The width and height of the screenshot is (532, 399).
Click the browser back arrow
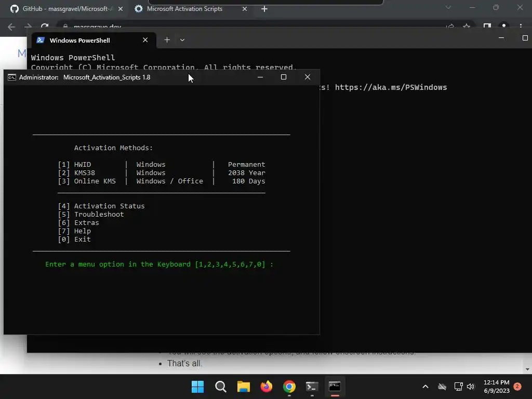point(11,27)
